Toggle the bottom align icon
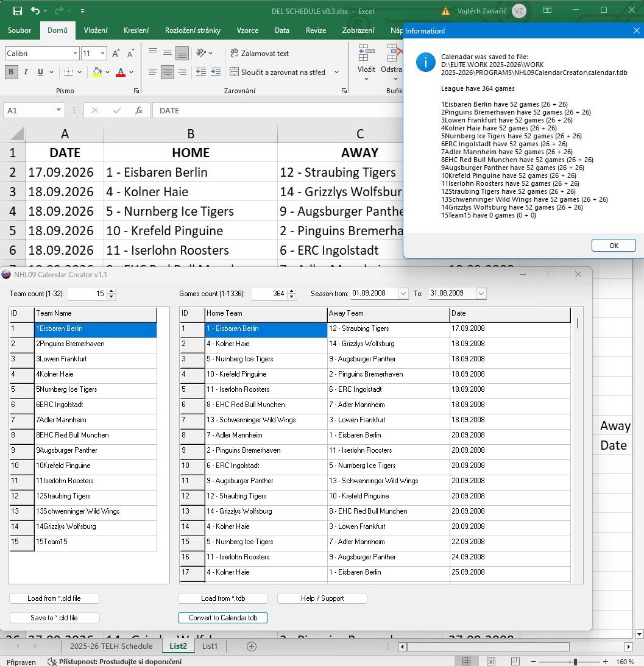The height and width of the screenshot is (666, 644). pos(182,53)
